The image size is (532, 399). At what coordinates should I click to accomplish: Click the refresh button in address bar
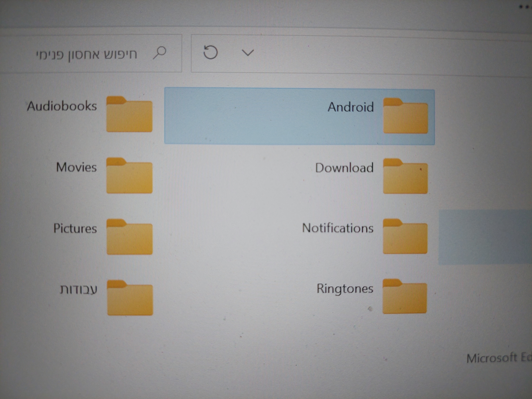tap(210, 52)
